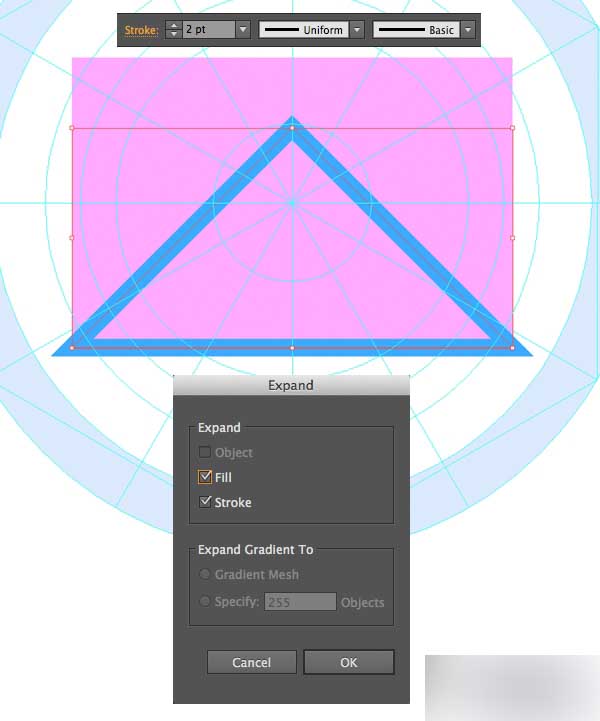This screenshot has height=721, width=600.
Task: Select the Specify radio button
Action: click(x=205, y=601)
